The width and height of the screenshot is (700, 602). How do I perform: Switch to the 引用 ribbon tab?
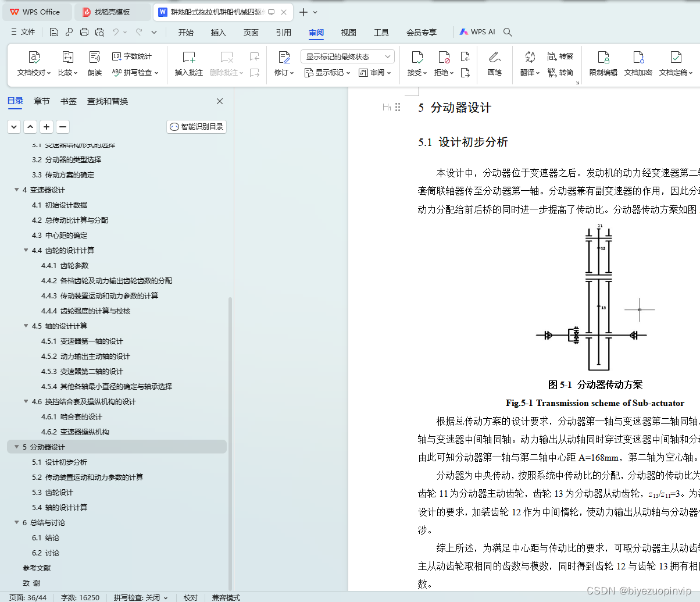tap(284, 33)
